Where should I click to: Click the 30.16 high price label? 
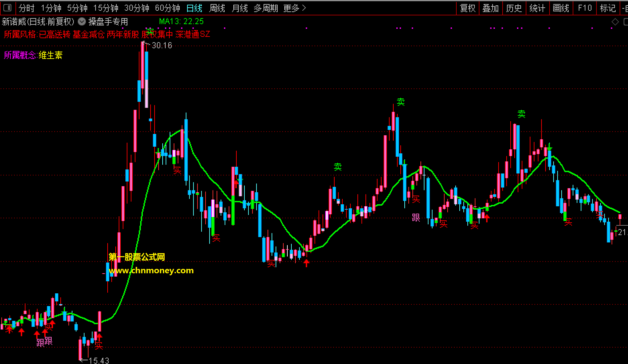click(x=162, y=46)
